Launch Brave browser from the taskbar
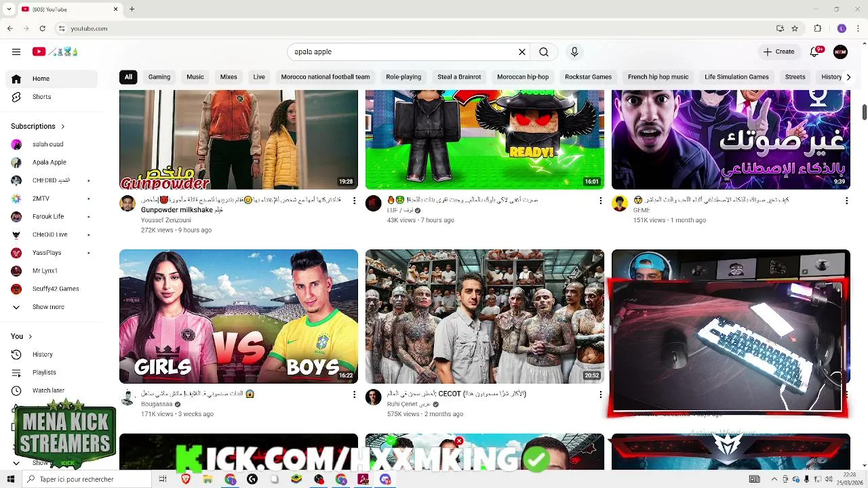The height and width of the screenshot is (488, 868). [186, 479]
